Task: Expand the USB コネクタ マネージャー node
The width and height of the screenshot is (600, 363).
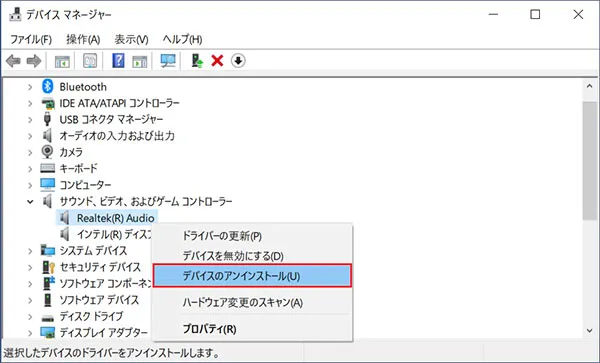Action: [30, 120]
